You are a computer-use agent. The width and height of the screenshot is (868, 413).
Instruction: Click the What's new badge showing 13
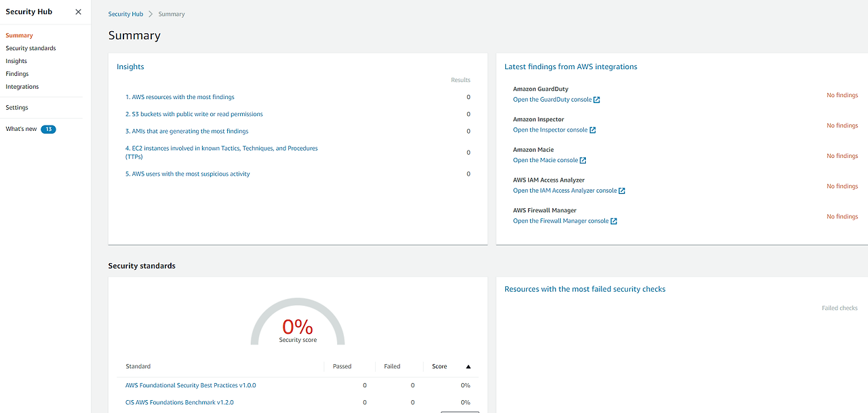coord(48,129)
